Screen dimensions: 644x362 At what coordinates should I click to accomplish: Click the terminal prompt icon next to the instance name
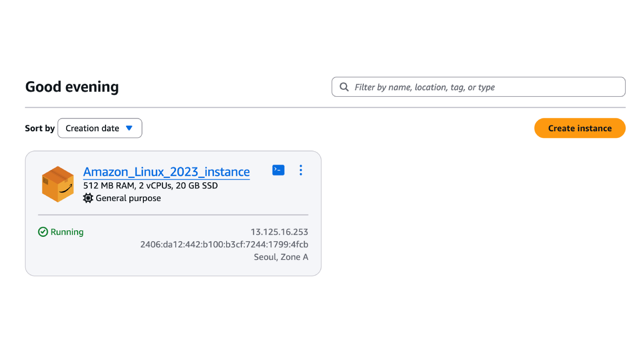[x=278, y=170]
